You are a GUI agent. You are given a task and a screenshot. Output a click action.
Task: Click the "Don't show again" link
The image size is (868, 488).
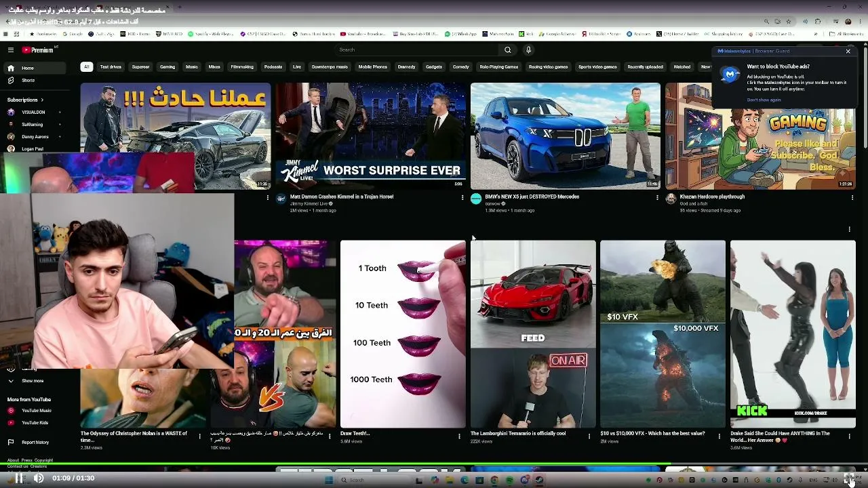[764, 100]
